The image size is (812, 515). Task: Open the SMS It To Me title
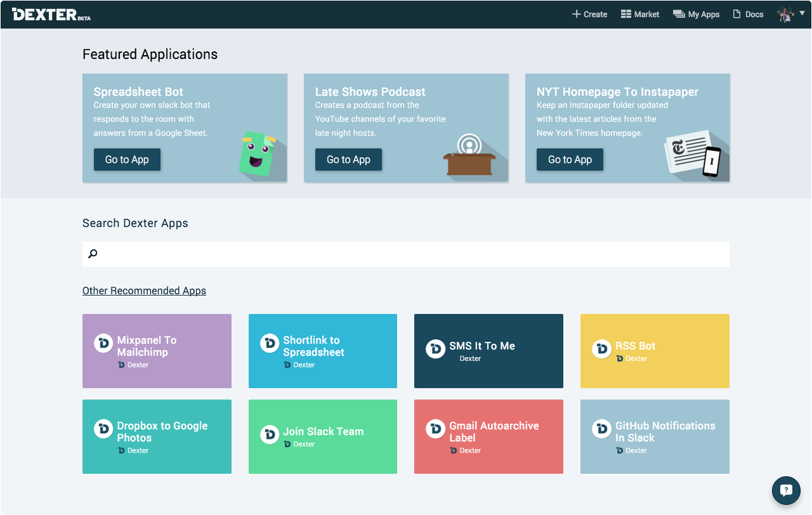click(482, 346)
